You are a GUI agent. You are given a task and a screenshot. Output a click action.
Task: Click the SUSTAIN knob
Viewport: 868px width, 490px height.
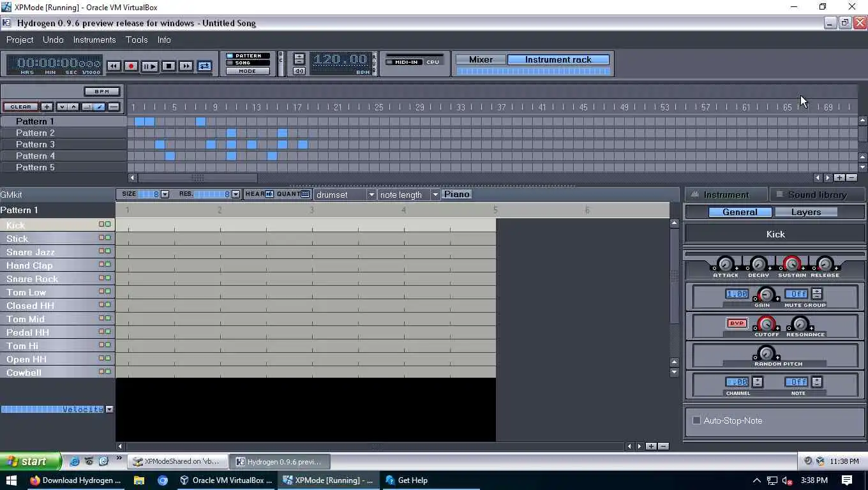[x=791, y=264]
